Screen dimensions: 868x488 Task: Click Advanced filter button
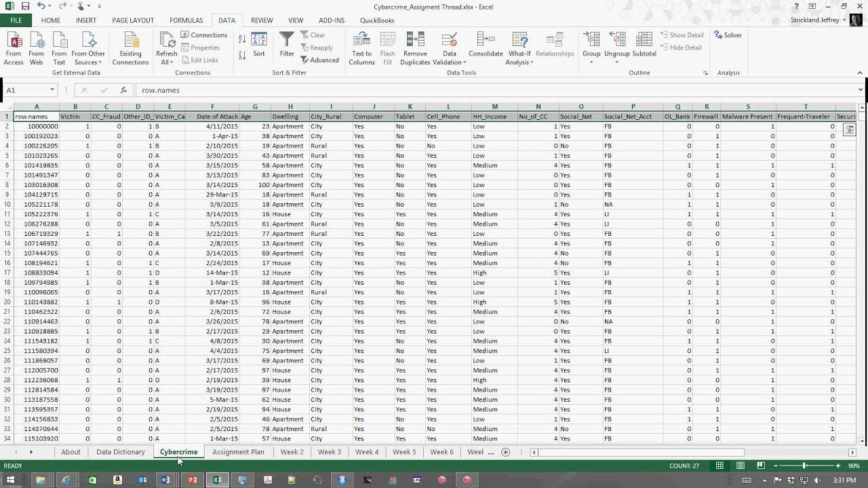[319, 60]
